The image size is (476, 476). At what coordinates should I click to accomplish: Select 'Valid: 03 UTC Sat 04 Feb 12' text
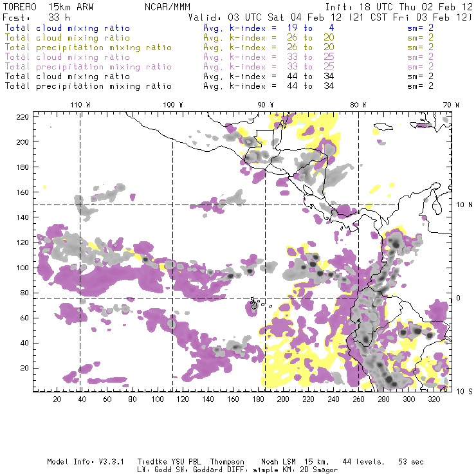(x=265, y=17)
